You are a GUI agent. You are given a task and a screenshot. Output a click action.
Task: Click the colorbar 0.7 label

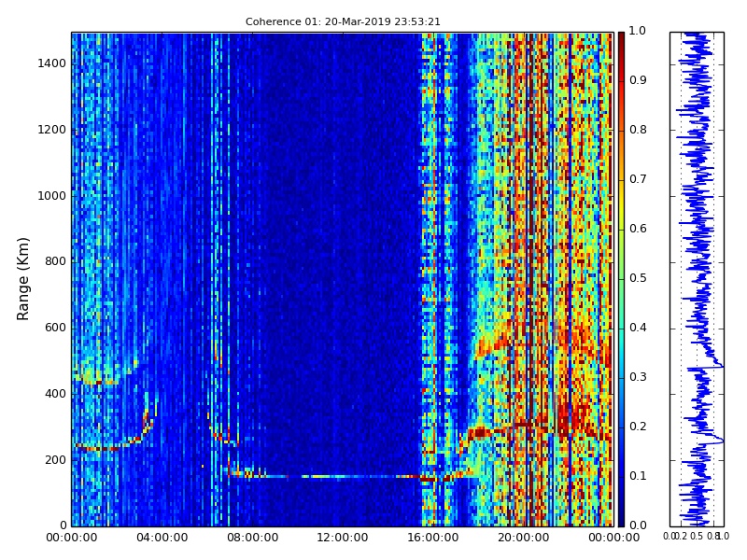click(x=638, y=179)
